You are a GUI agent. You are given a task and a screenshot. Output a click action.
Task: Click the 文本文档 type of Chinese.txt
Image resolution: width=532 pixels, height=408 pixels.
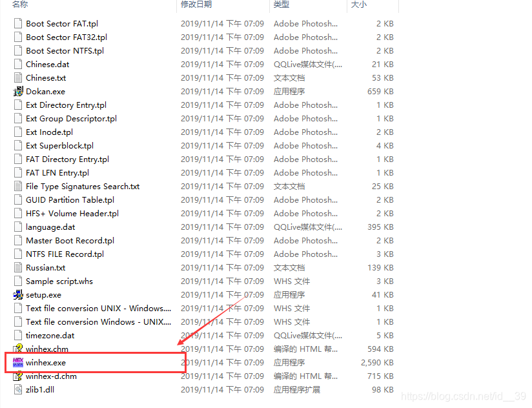tap(289, 77)
